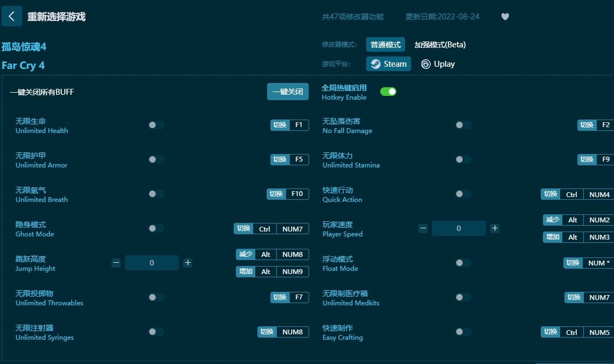614x364 pixels.
Task: Click the F1 hotkey for Unlimited Health
Action: click(x=289, y=125)
